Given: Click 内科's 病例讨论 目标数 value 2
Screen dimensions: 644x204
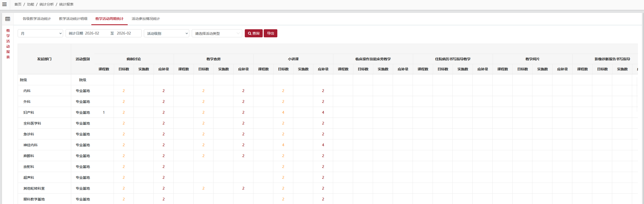Looking at the screenshot, I should click(x=124, y=91).
